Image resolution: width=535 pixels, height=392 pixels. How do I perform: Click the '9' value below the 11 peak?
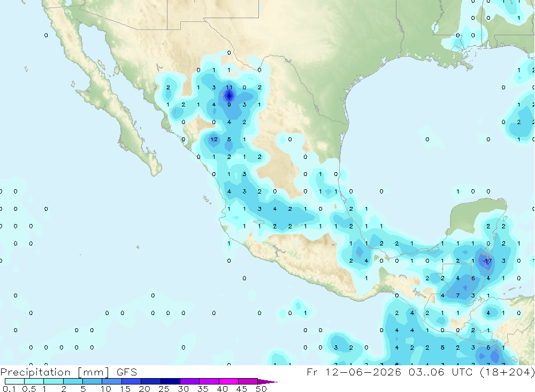pos(229,105)
